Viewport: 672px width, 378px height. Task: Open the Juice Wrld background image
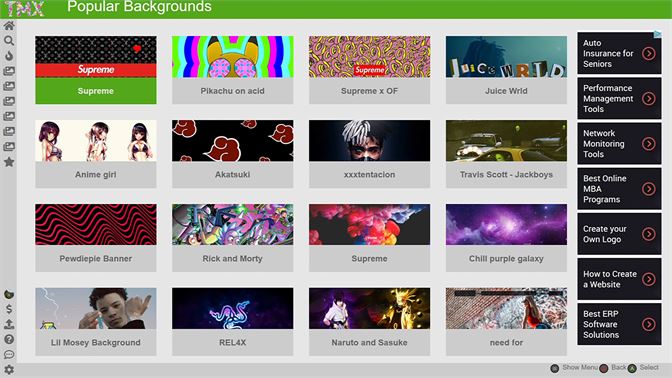506,57
